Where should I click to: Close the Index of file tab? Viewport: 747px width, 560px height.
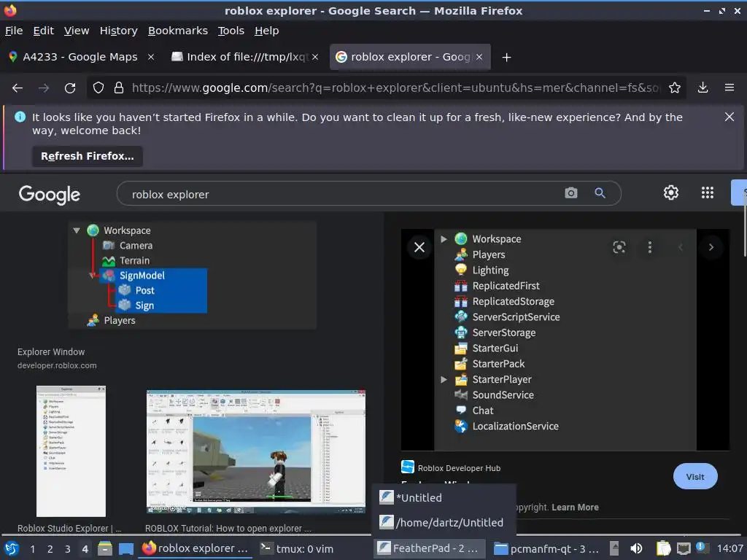pos(315,57)
